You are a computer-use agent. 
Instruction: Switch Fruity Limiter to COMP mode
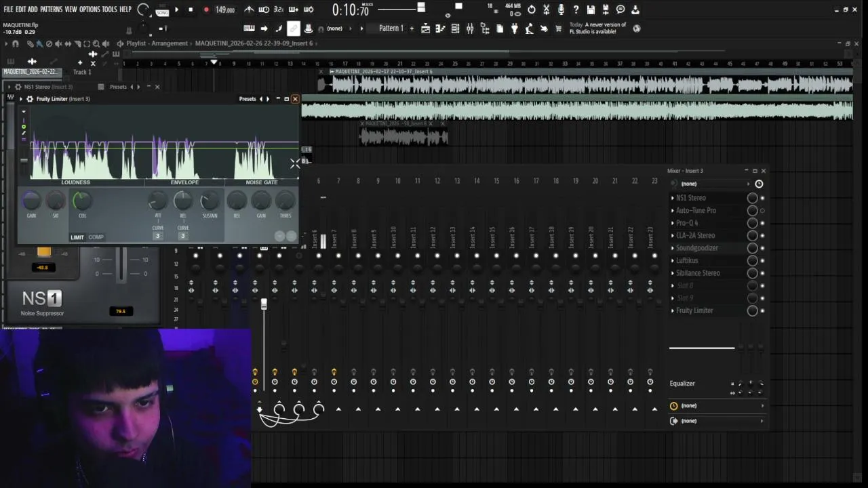tap(96, 237)
